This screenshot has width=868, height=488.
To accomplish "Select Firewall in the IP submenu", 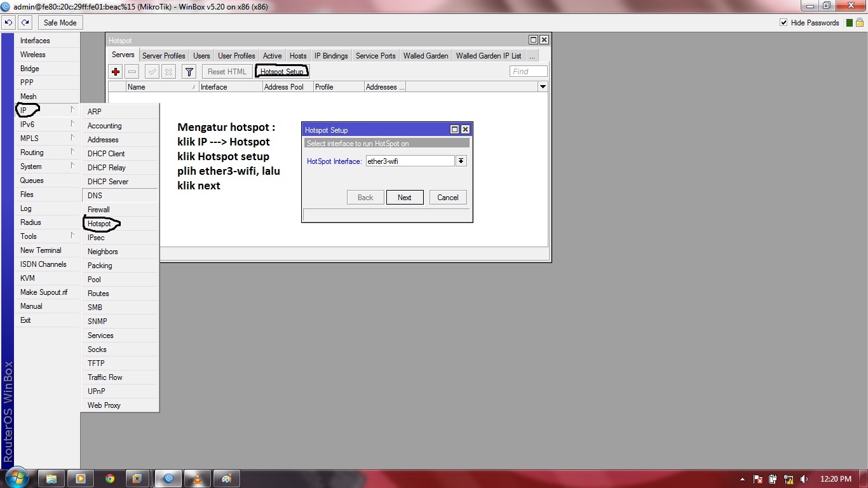I will (x=120, y=210).
